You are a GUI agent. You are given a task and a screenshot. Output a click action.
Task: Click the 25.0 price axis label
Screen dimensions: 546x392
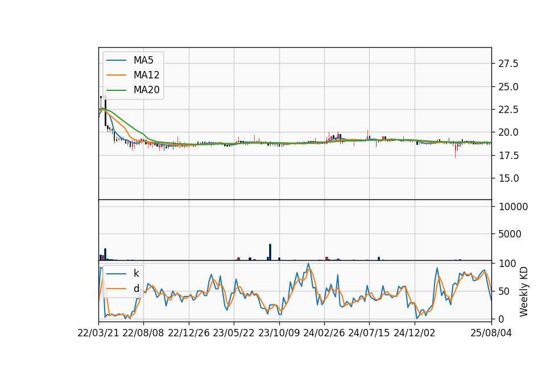pyautogui.click(x=508, y=86)
